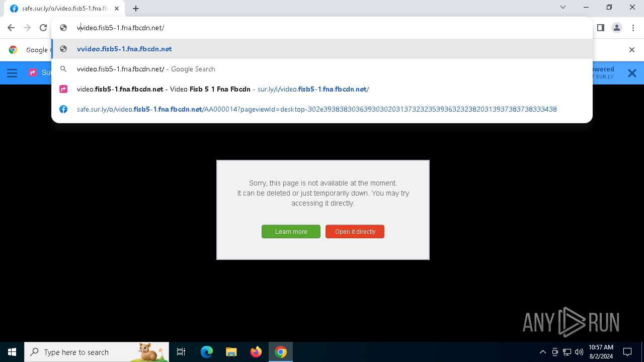Open the tab search chevron
This screenshot has width=644, height=362.
(563, 7)
